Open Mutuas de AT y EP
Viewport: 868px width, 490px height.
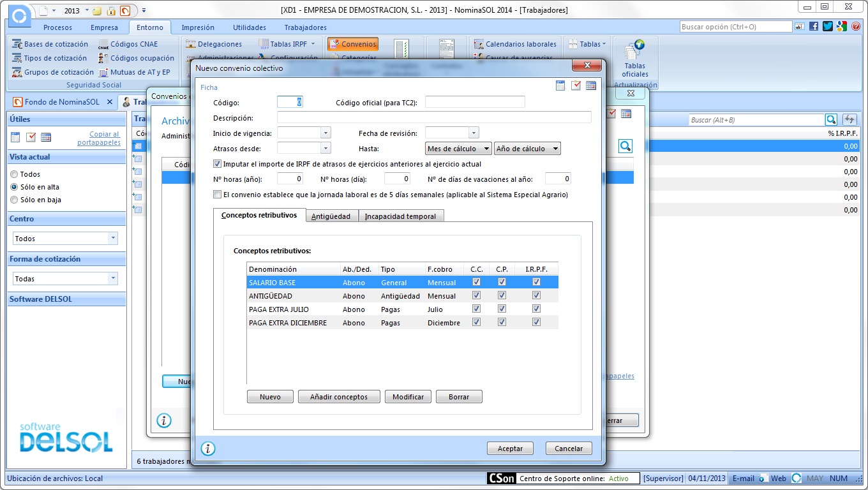pos(135,72)
